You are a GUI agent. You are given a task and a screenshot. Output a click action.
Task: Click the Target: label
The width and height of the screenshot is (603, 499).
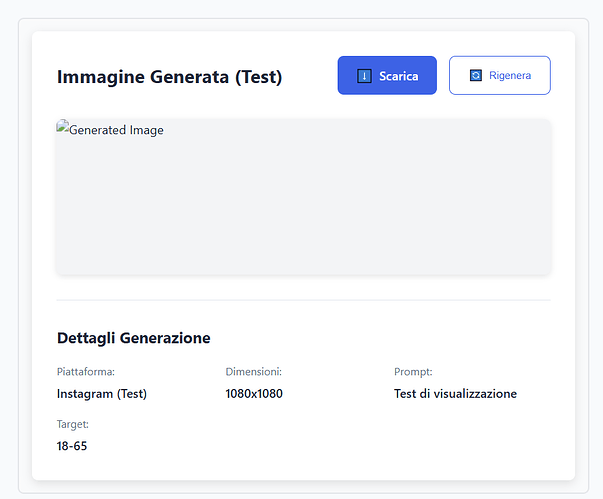point(73,424)
